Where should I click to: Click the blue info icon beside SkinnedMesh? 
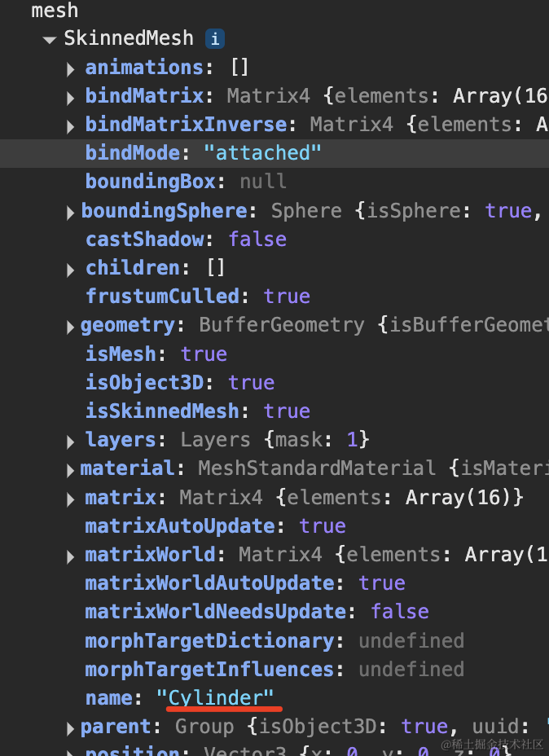tap(215, 38)
